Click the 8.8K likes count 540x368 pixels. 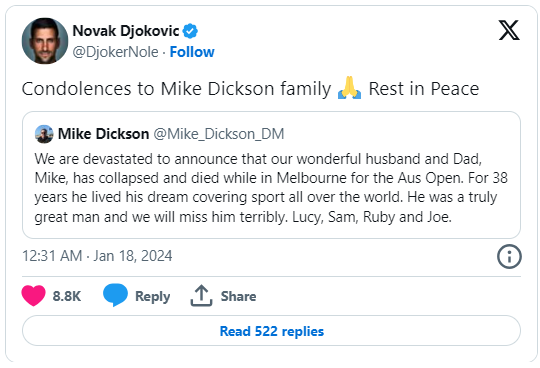(66, 296)
